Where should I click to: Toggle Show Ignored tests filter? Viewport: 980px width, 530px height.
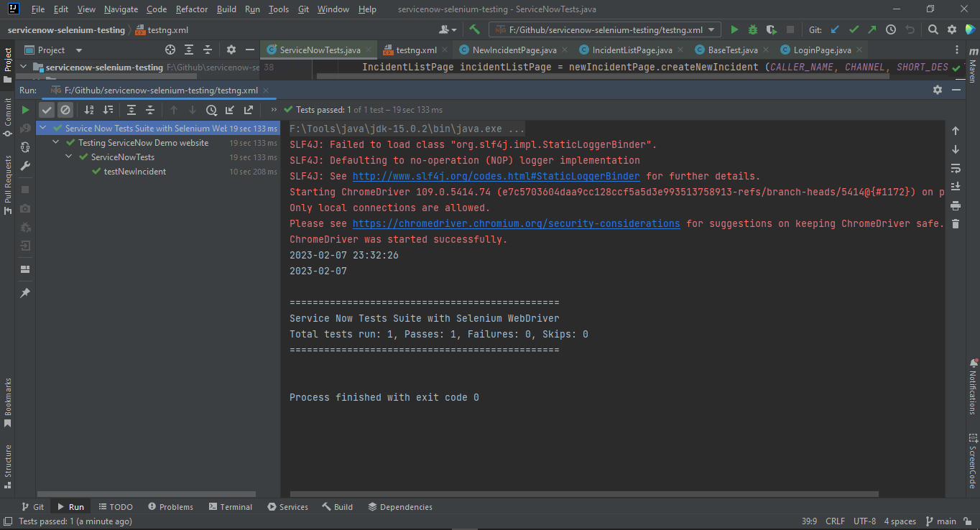tap(65, 110)
